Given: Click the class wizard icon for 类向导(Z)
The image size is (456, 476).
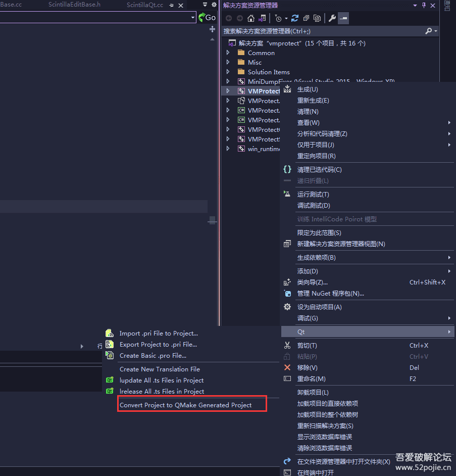Looking at the screenshot, I should [x=287, y=282].
